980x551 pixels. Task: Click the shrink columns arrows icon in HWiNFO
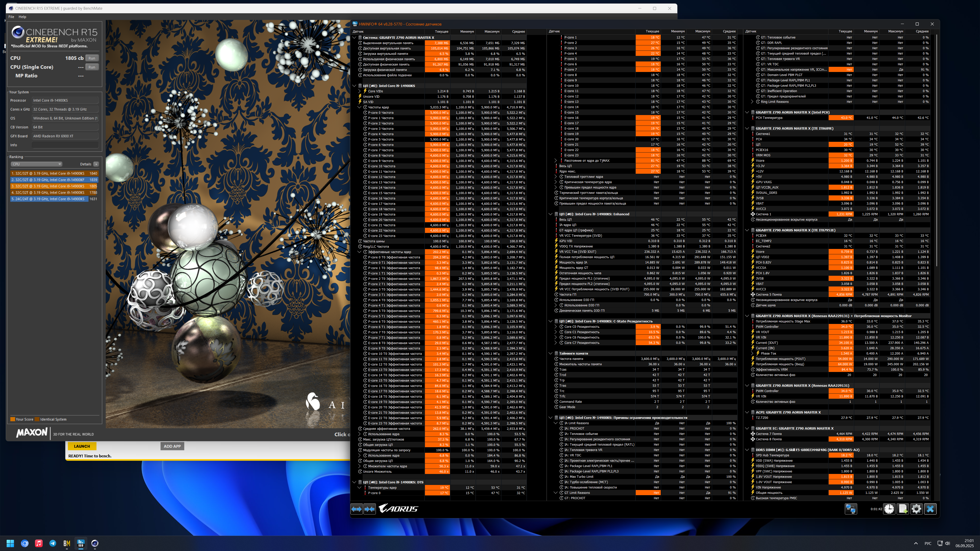click(x=370, y=509)
